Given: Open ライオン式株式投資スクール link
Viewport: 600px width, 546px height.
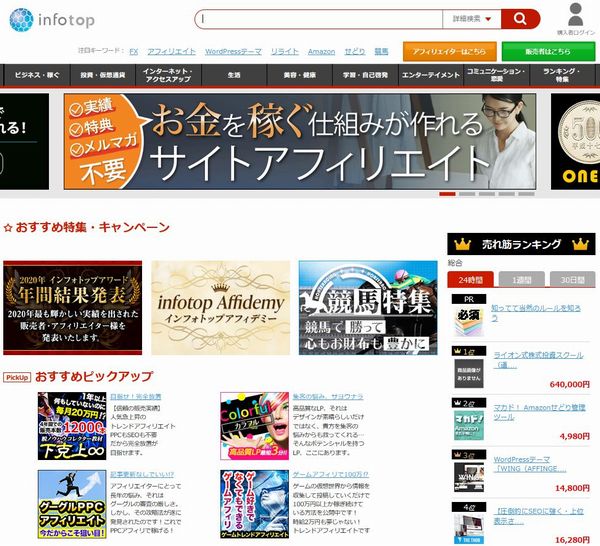Looking at the screenshot, I should [x=538, y=360].
